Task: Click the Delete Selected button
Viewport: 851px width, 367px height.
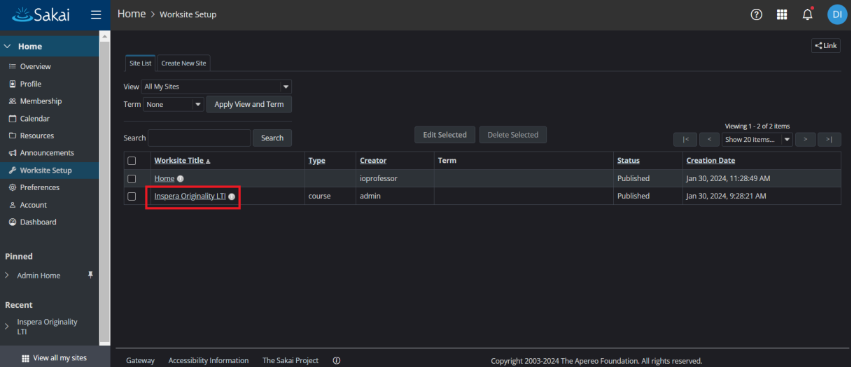Action: coord(513,135)
